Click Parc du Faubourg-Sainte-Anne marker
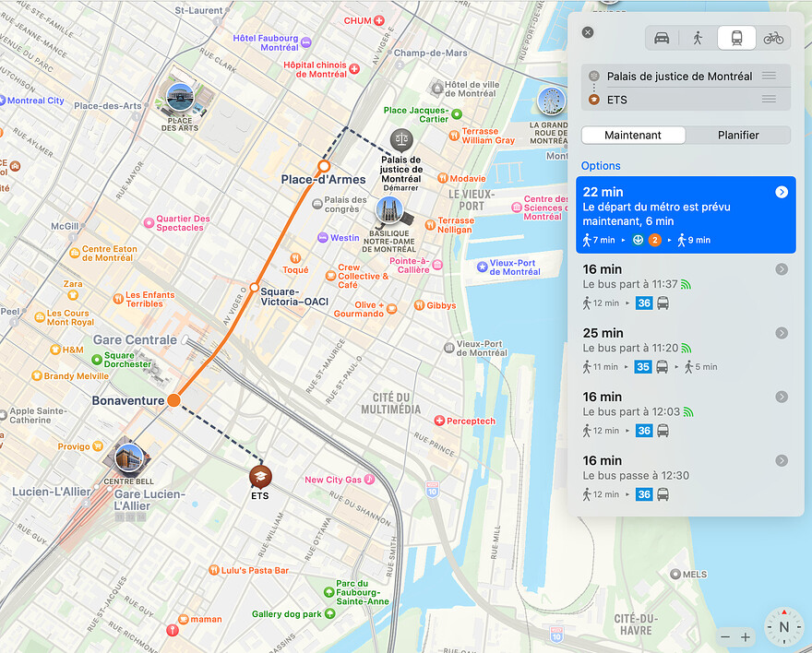812x653 pixels. (328, 592)
